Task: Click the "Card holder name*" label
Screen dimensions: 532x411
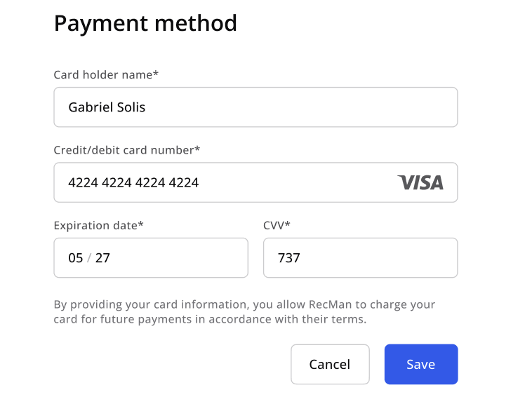Action: click(x=106, y=74)
